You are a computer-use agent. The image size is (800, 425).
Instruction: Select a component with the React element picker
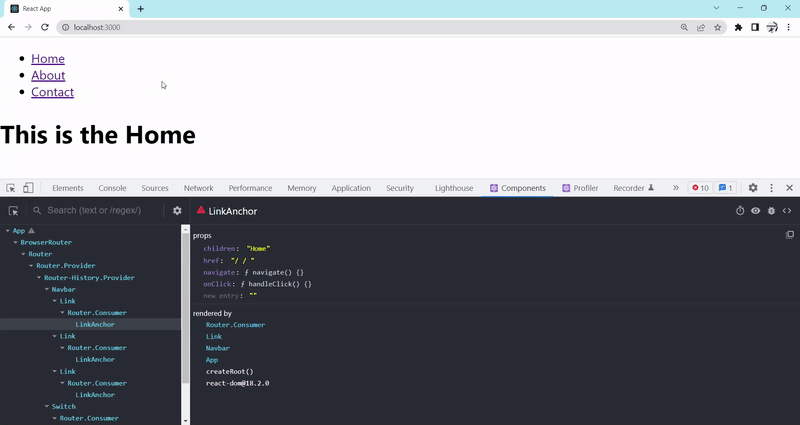(x=14, y=211)
